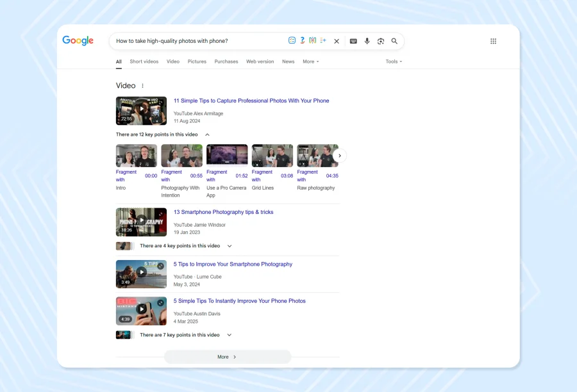Click the 'YouTube · Lume Cube' source text
The width and height of the screenshot is (577, 392).
(197, 277)
